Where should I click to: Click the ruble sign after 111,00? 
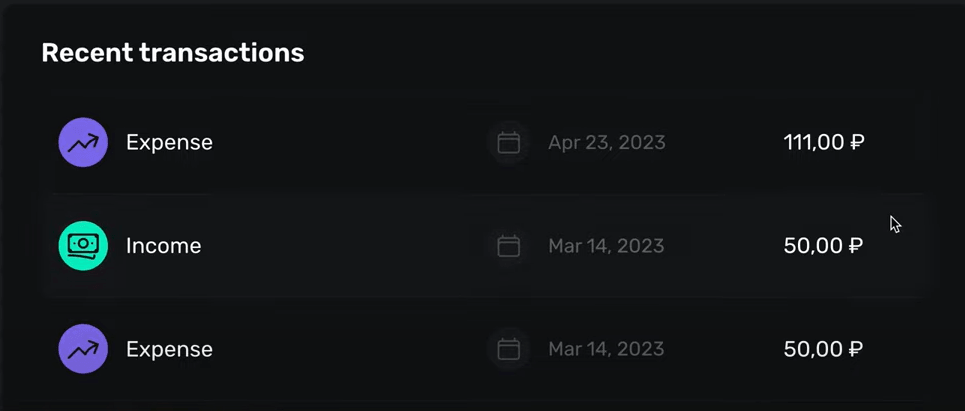[856, 143]
